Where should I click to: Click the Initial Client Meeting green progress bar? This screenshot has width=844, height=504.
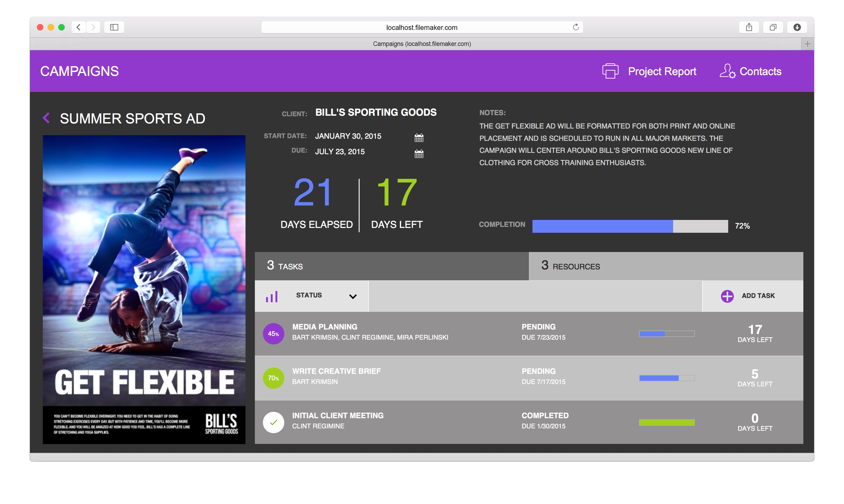pos(667,422)
